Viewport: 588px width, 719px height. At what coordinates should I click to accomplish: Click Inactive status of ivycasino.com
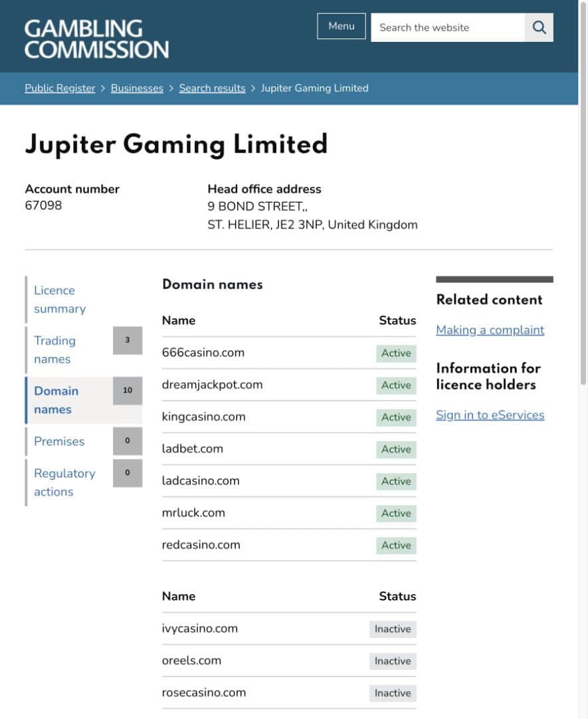[x=393, y=629]
